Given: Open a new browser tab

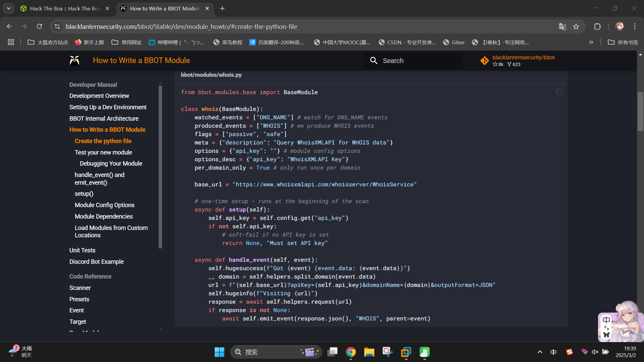Looking at the screenshot, I should coord(222,8).
